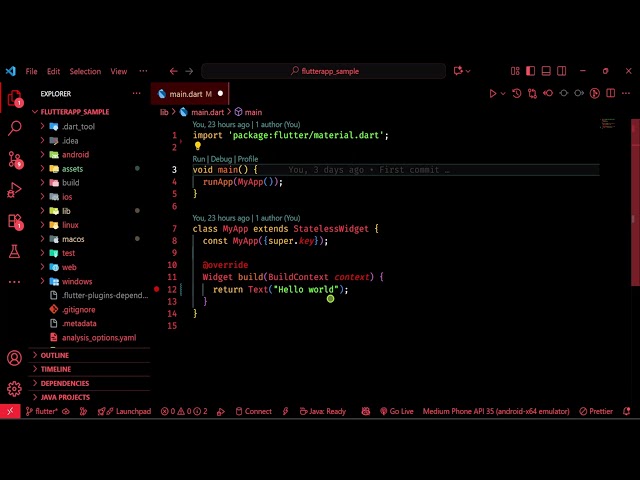
Task: Click the flutterapp_sample search box
Action: (x=324, y=71)
